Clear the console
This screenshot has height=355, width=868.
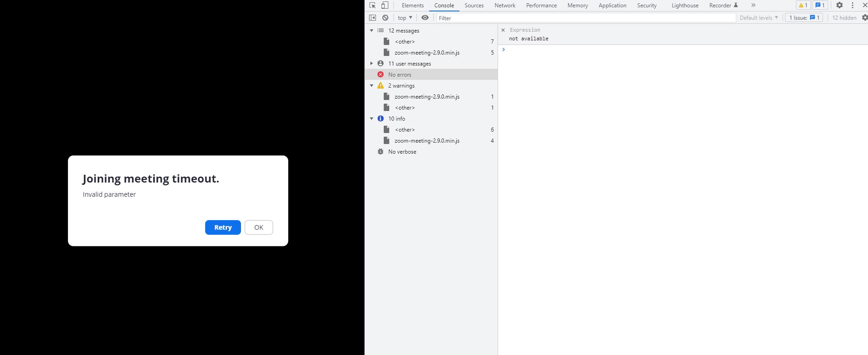[385, 18]
